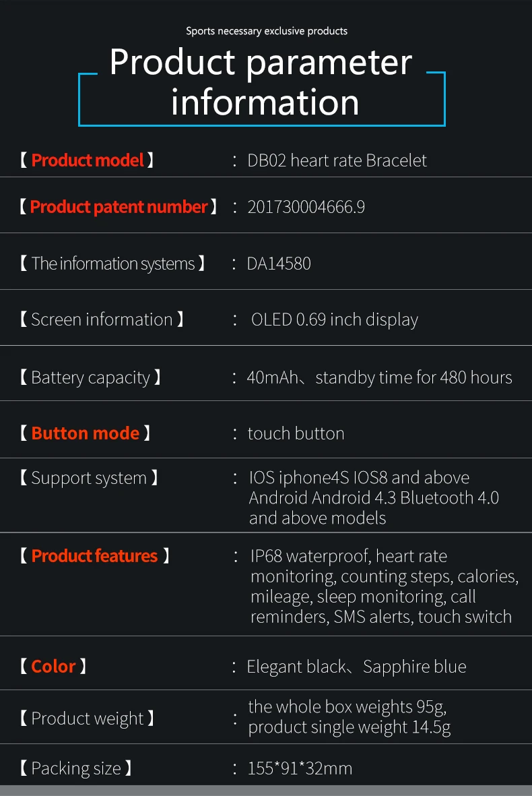Click the "Screen information" label
532x796 pixels.
[102, 319]
